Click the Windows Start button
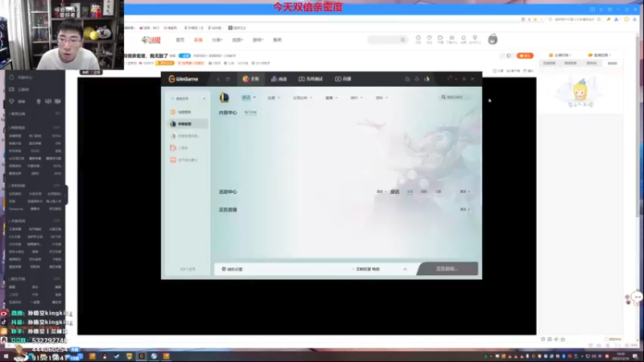The width and height of the screenshot is (644, 362). (x=6, y=356)
